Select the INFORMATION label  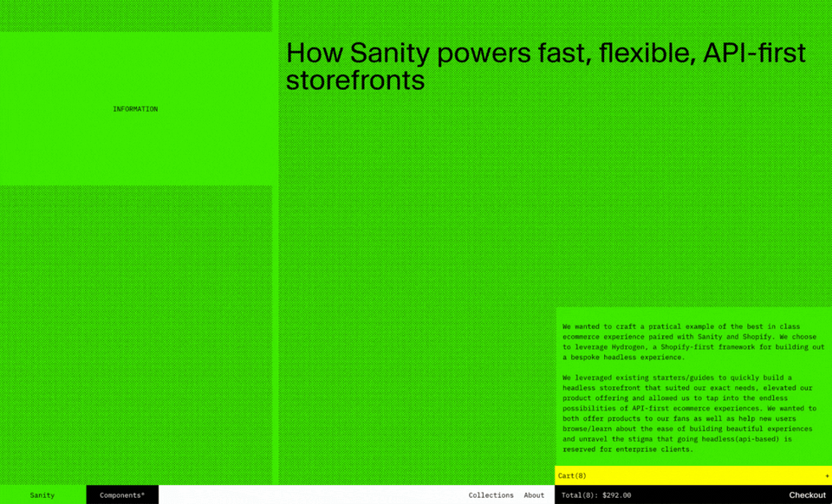point(135,109)
